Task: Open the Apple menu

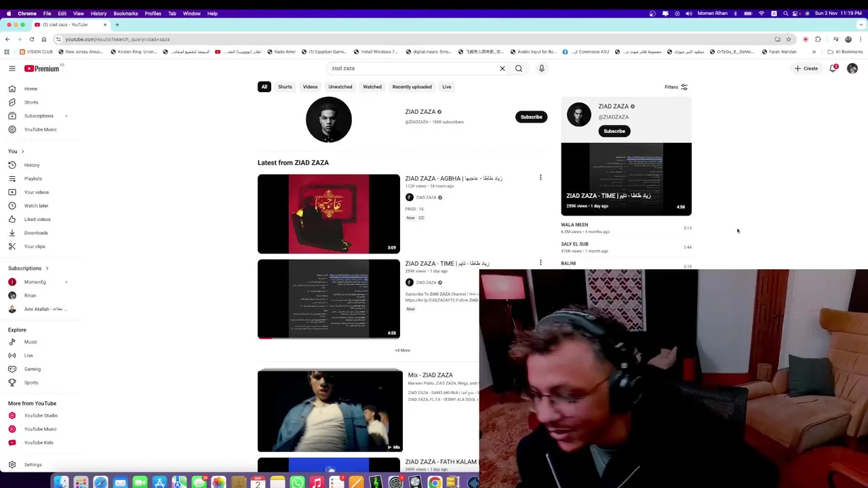Action: 8,14
